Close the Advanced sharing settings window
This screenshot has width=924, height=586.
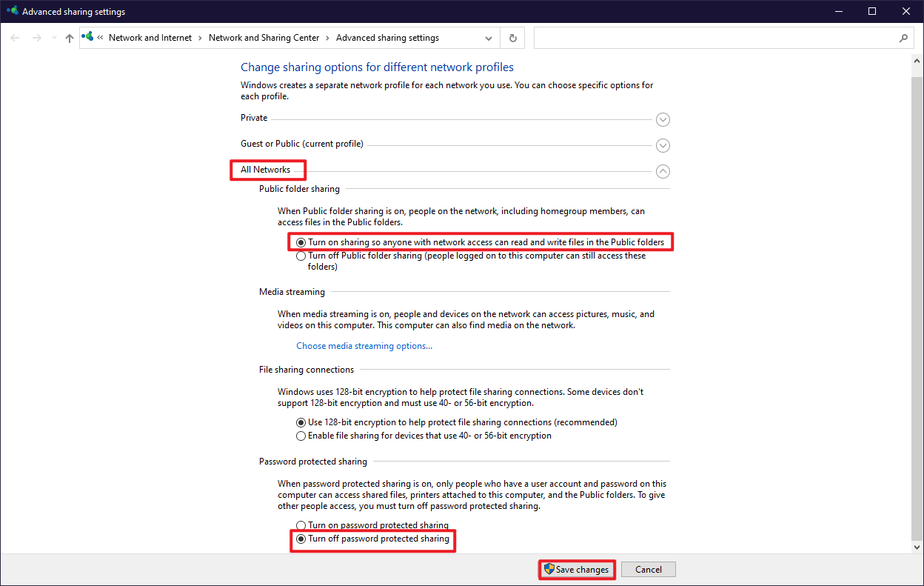tap(906, 11)
